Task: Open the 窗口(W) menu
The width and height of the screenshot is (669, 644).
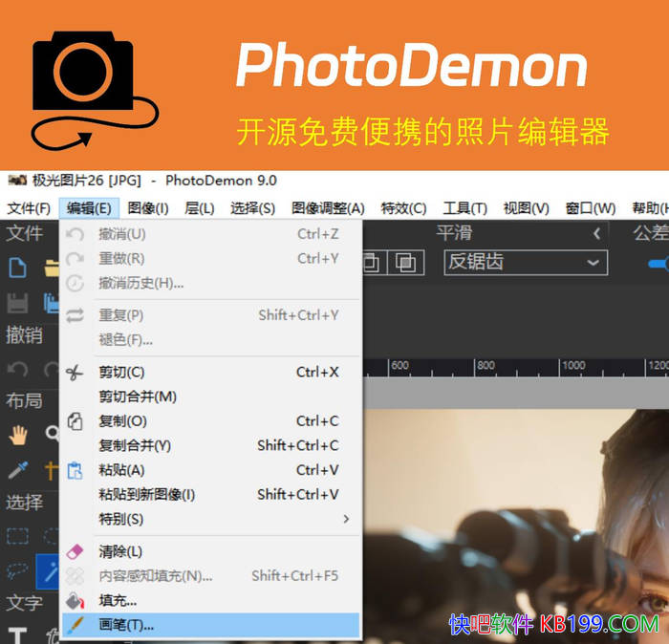Action: pos(590,208)
